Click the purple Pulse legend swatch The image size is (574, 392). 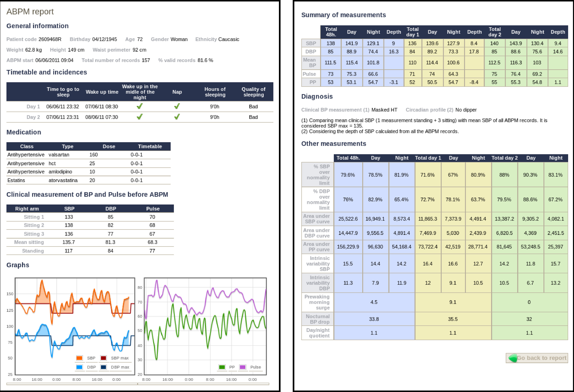point(243,367)
